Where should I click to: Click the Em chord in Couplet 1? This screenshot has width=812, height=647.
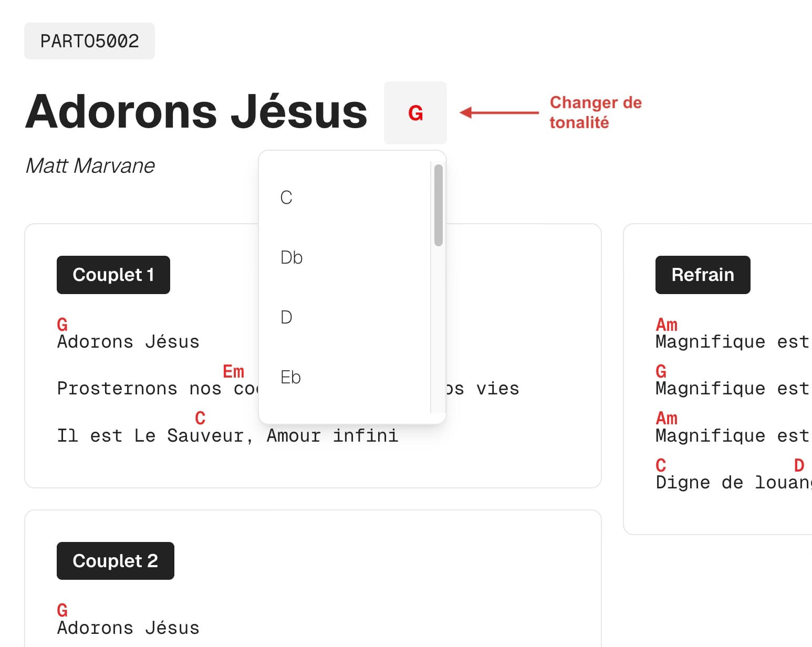(x=233, y=371)
